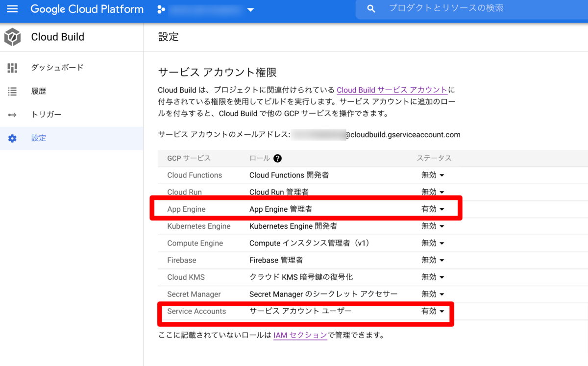Click the role help question mark icon
The image size is (588, 366).
click(x=277, y=158)
